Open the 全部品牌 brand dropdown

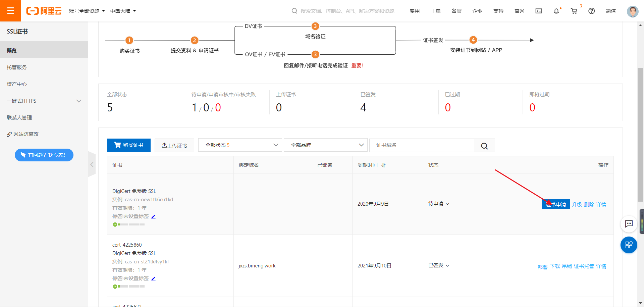(x=325, y=145)
